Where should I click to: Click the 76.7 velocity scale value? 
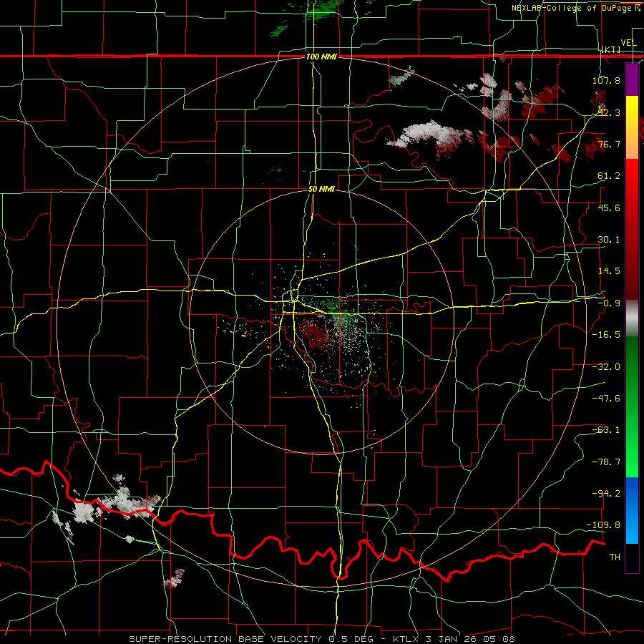[x=608, y=144]
